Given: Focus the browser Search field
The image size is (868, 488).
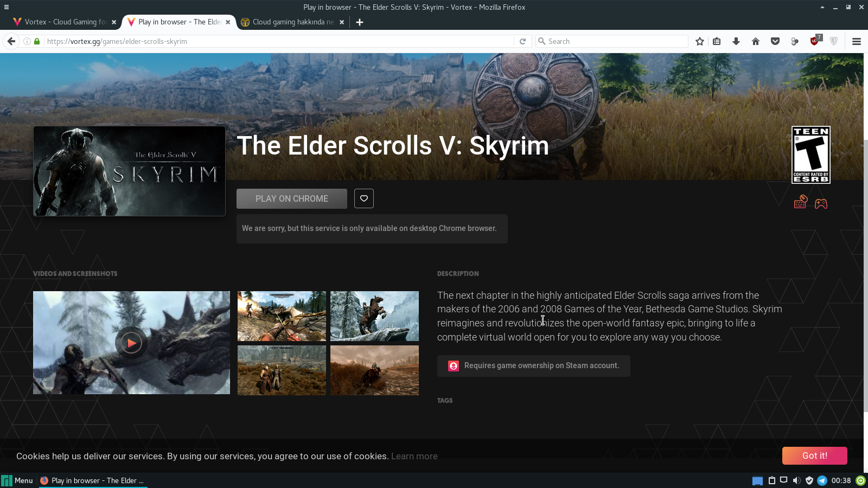Looking at the screenshot, I should [x=612, y=41].
